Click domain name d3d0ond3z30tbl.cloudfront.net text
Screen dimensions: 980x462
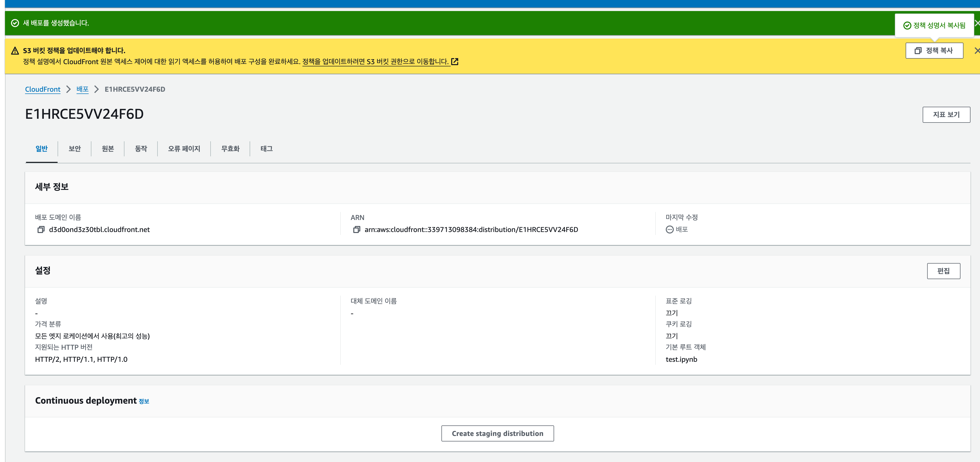[99, 229]
